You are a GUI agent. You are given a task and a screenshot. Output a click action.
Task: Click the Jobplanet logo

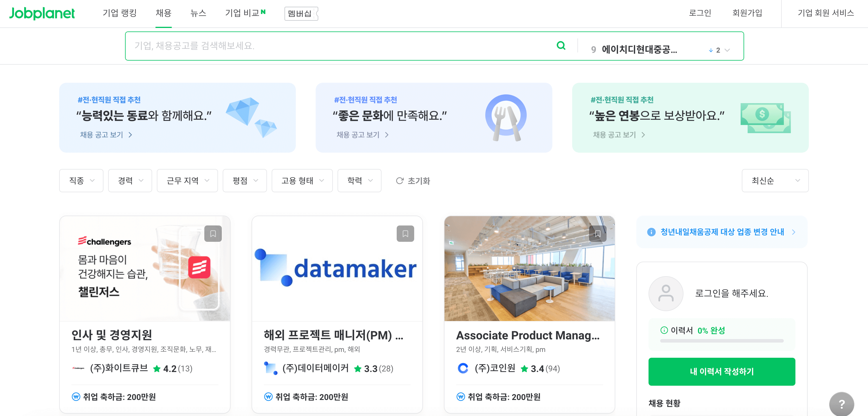point(42,13)
